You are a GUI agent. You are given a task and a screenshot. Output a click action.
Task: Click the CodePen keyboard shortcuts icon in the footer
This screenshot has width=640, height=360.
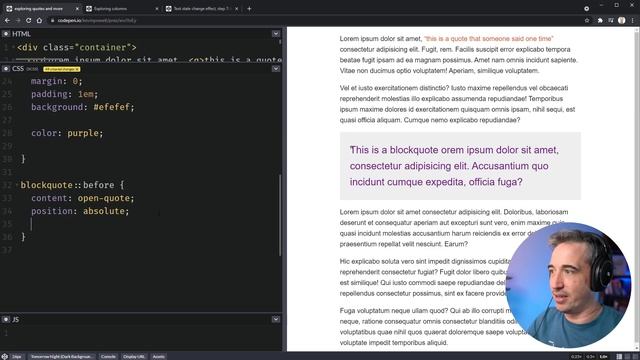[4, 356]
